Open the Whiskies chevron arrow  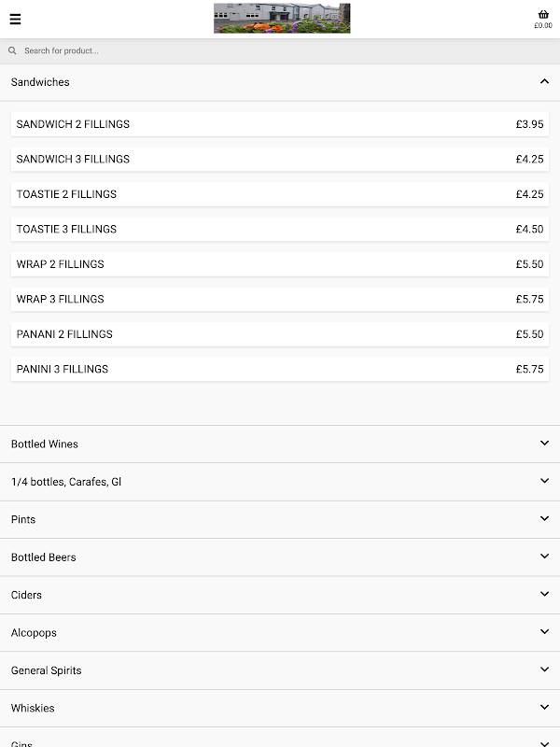pyautogui.click(x=544, y=707)
